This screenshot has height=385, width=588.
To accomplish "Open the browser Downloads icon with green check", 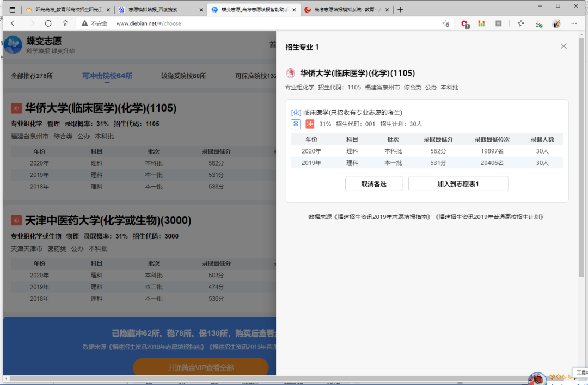I will pyautogui.click(x=539, y=23).
